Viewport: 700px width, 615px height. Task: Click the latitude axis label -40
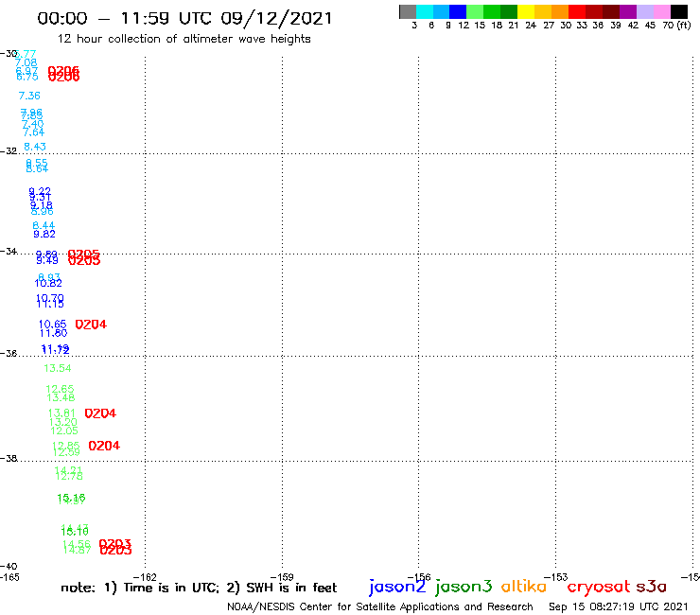click(9, 567)
